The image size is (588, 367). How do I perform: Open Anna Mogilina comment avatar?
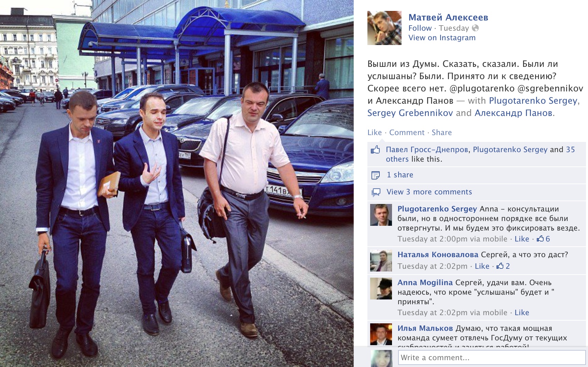pyautogui.click(x=381, y=289)
